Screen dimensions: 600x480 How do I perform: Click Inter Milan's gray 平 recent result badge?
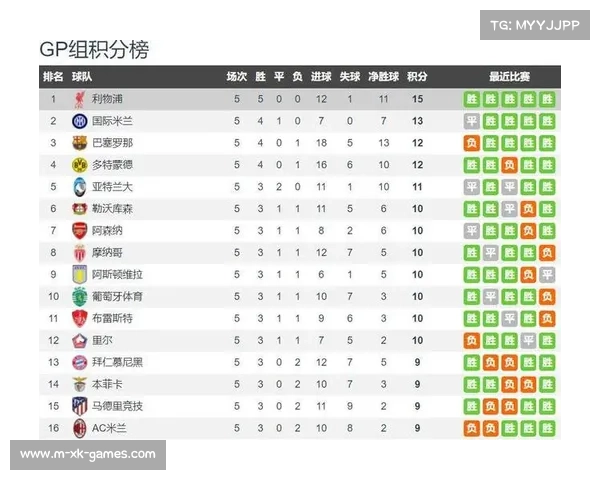point(472,121)
